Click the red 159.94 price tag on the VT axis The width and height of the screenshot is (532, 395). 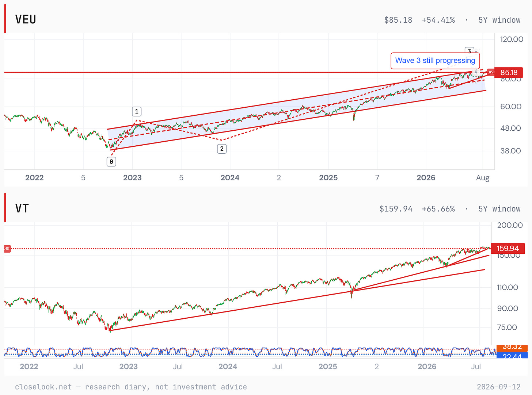tap(508, 249)
